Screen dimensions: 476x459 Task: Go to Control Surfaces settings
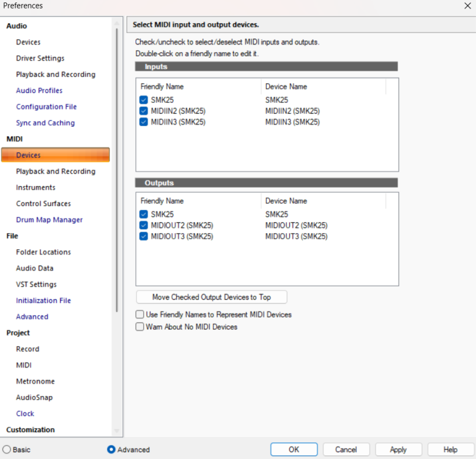pyautogui.click(x=43, y=204)
